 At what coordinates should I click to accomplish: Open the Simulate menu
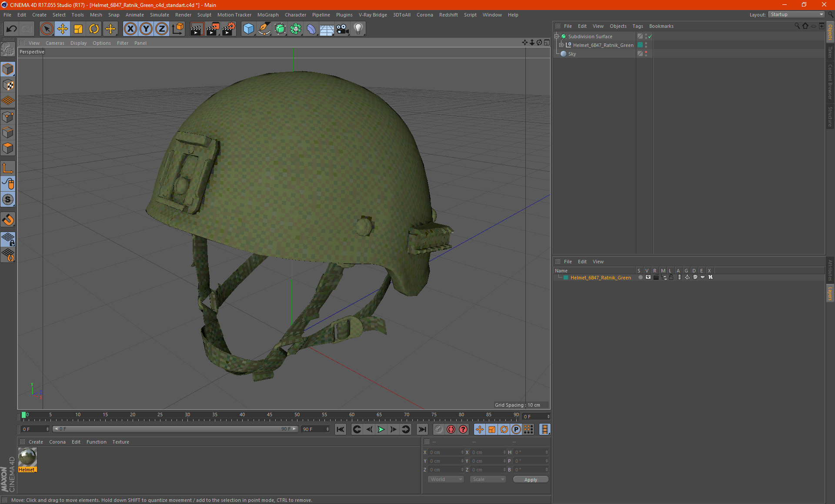coord(160,15)
